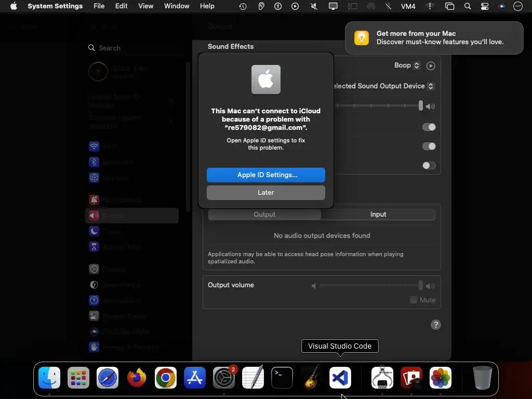The image size is (532, 399).
Task: Open Google Chrome from the Dock
Action: (x=166, y=378)
